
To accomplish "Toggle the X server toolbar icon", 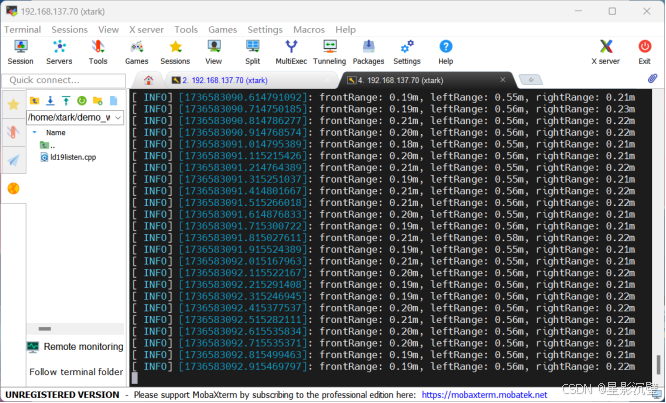I will point(606,52).
